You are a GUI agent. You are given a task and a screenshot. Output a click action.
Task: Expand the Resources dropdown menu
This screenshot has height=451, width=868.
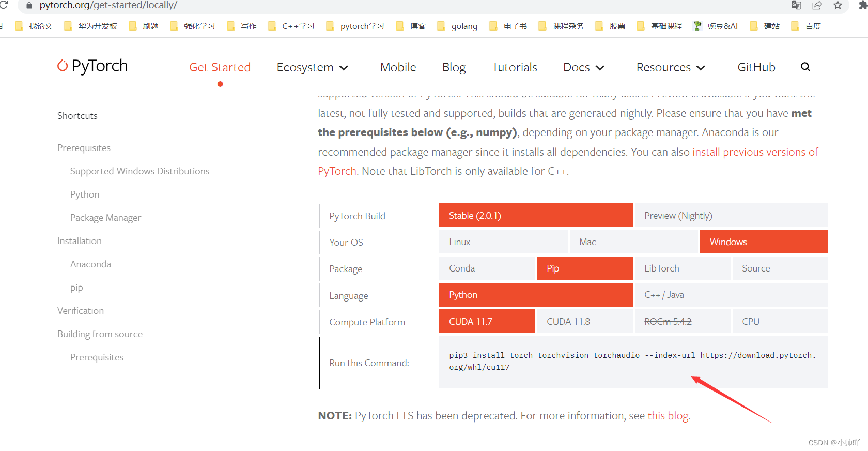(x=671, y=67)
